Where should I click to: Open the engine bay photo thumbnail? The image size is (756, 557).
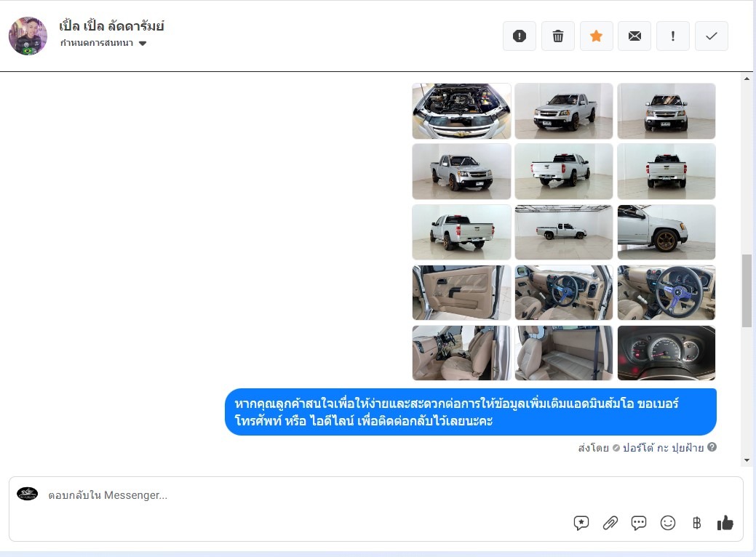(461, 111)
